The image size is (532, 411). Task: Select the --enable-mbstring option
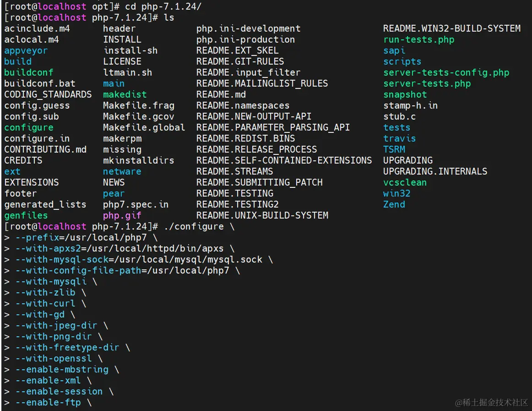pyautogui.click(x=62, y=370)
